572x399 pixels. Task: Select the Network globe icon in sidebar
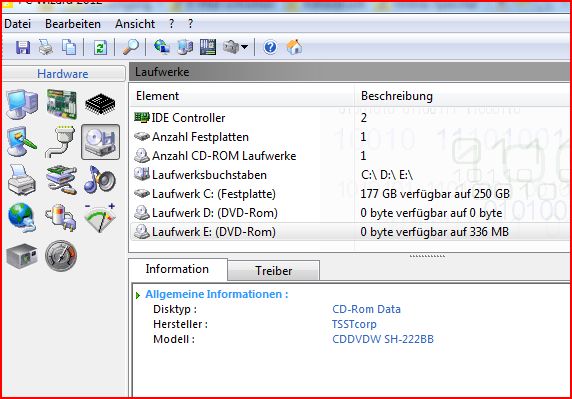(x=22, y=218)
